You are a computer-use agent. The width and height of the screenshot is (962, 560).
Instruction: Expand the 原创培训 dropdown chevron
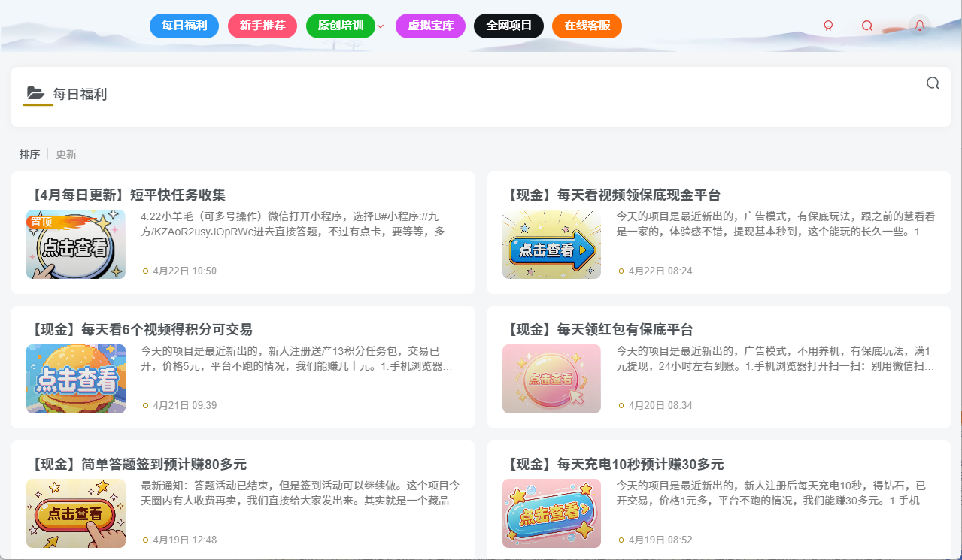coord(380,25)
